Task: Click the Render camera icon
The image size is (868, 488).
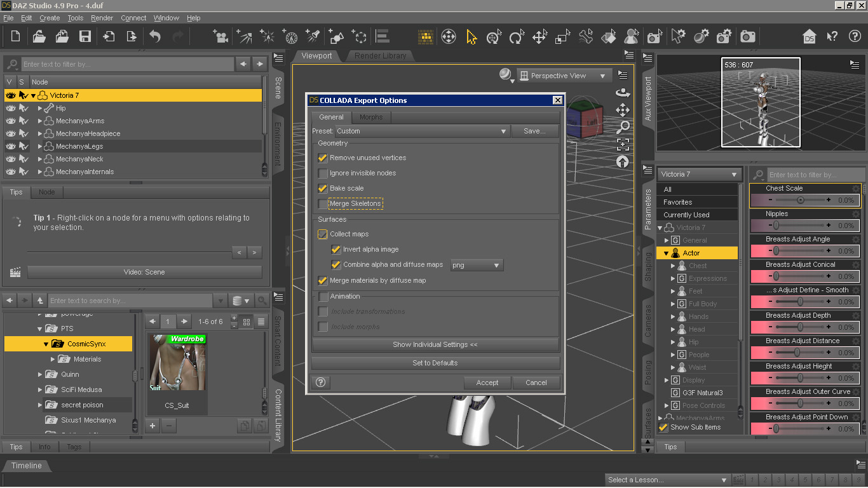Action: point(748,37)
